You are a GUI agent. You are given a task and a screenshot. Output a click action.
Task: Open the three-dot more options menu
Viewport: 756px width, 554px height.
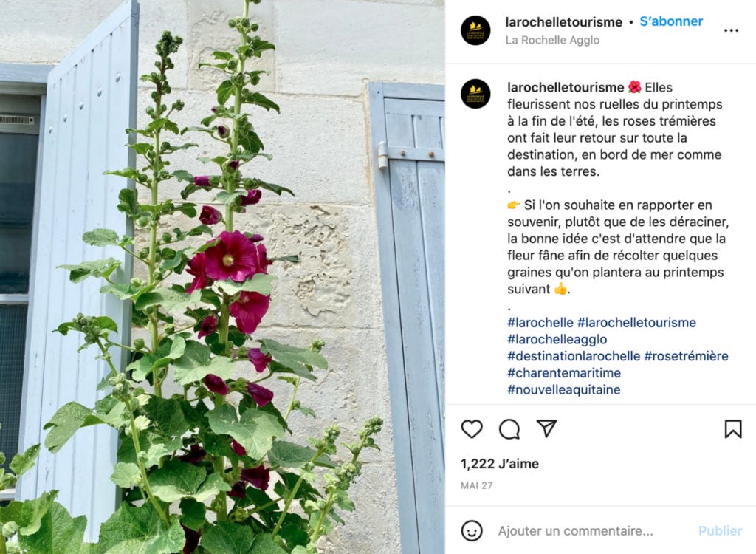point(731,30)
